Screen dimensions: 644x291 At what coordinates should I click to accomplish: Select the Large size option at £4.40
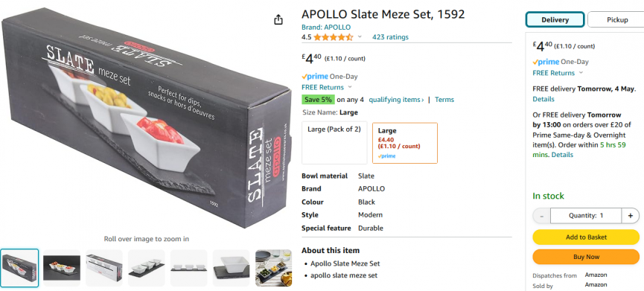click(405, 143)
